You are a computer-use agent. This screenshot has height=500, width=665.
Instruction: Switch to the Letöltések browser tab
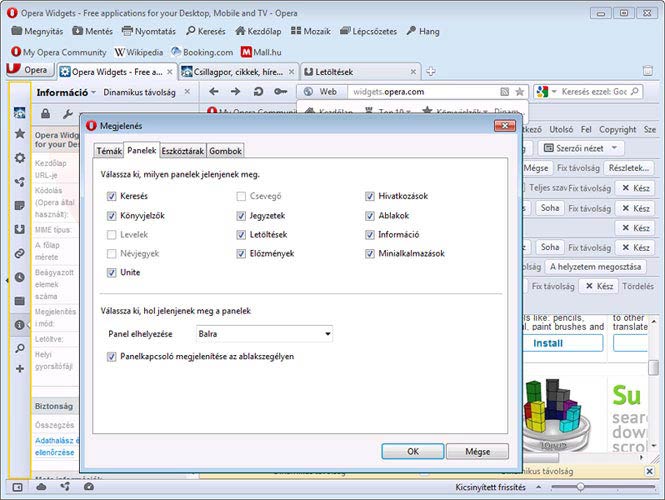[360, 72]
